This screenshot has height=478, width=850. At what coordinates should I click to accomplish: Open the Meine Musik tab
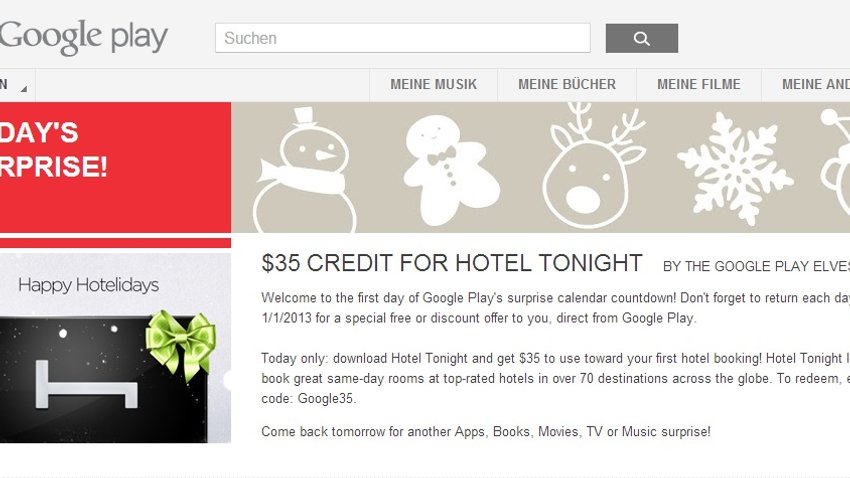point(433,85)
